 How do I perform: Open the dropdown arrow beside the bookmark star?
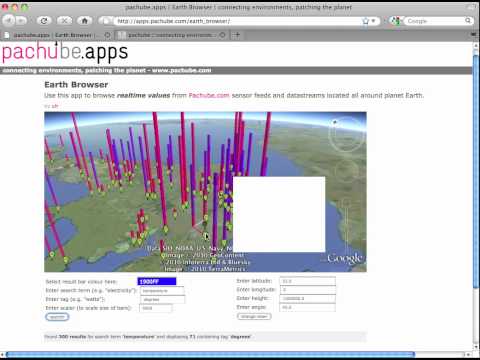(374, 21)
